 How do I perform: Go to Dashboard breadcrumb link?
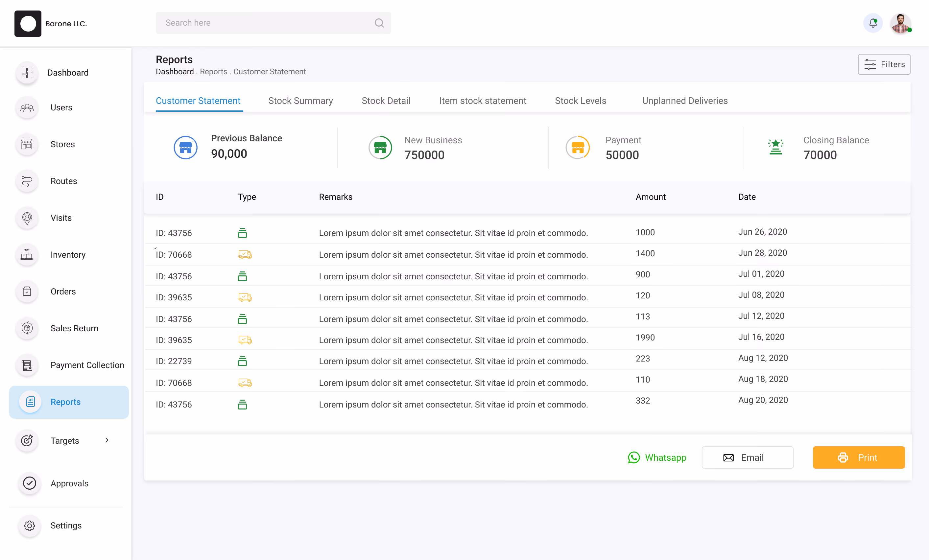175,72
